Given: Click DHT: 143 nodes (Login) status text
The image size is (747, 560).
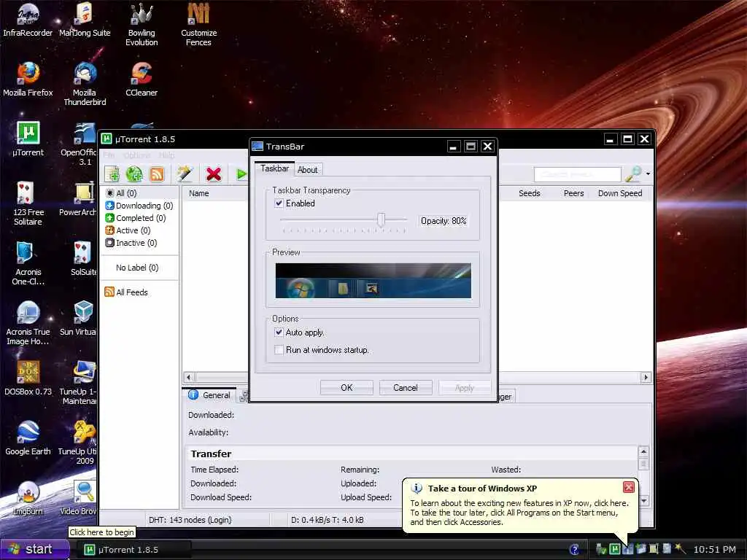Looking at the screenshot, I should pyautogui.click(x=190, y=520).
